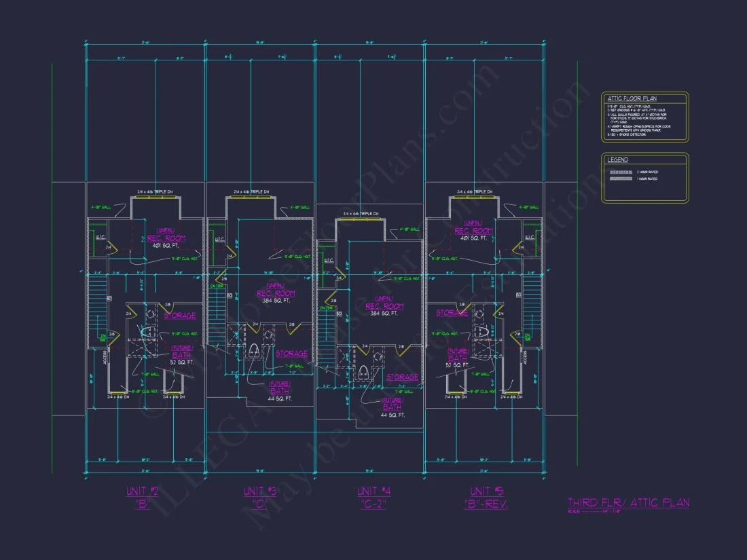Select the DN/BR stair direction marker in Unit #3
The width and height of the screenshot is (747, 560).
coord(217,286)
